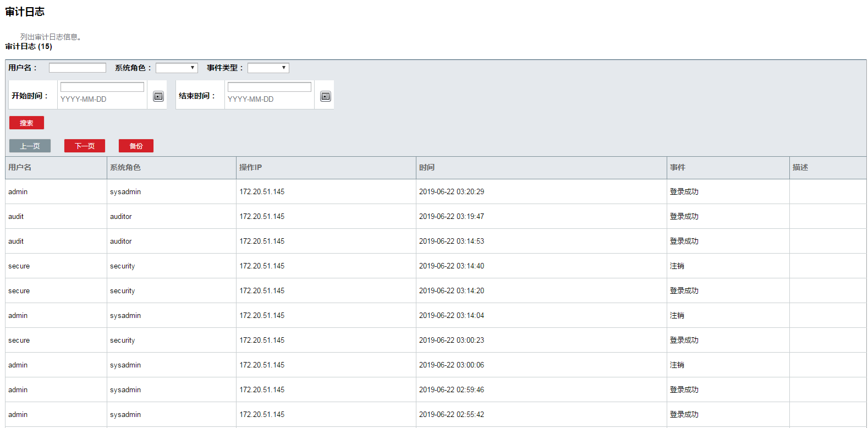Screen dimensions: 868x428
Task: Go to next page with 下一页
Action: point(85,146)
